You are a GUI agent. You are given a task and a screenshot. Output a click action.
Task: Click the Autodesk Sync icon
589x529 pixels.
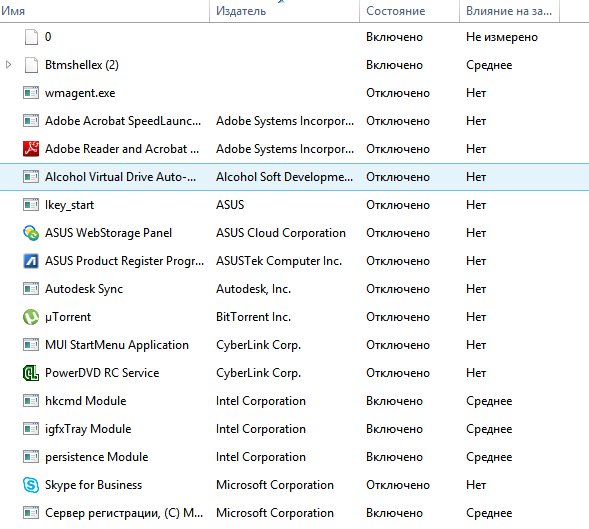click(x=31, y=289)
